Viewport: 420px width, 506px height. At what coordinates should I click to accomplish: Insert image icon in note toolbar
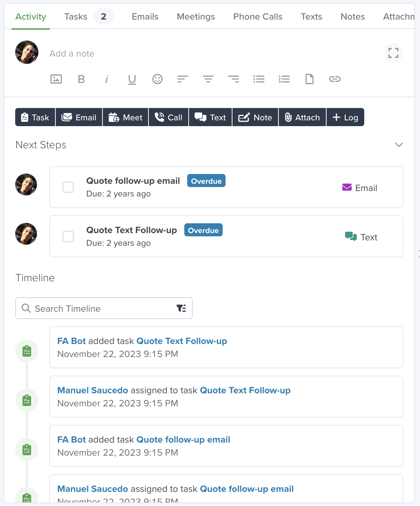coord(56,79)
